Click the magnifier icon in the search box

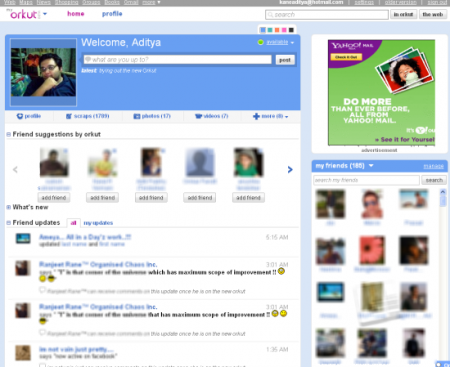[270, 15]
